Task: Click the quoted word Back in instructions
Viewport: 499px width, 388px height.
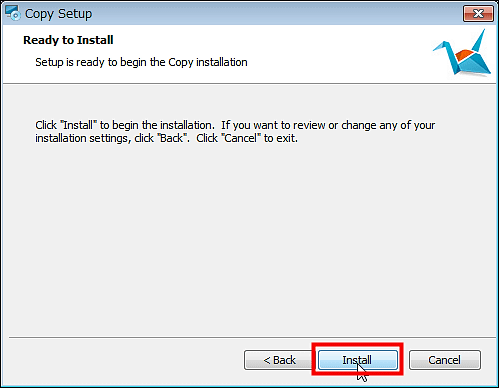Action: point(172,138)
